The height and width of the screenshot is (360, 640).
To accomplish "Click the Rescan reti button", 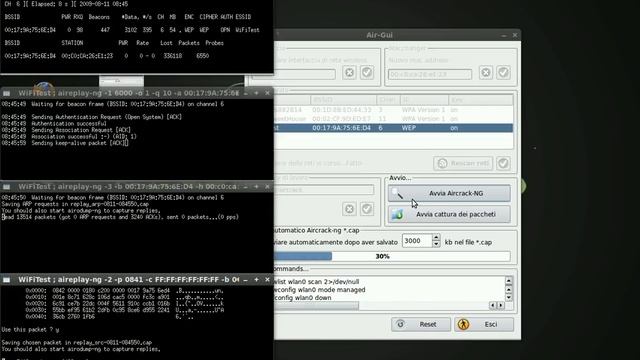I will coord(463,163).
